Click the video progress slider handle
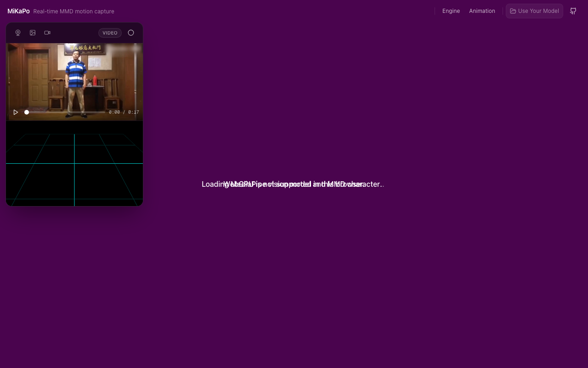Image resolution: width=588 pixels, height=368 pixels. tap(27, 112)
